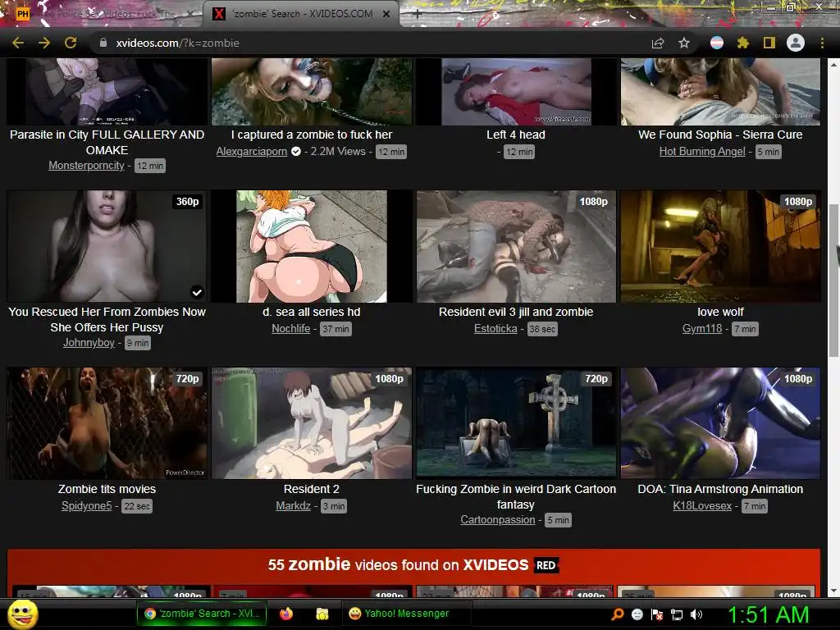Toggle the browser side panel
Viewport: 840px width, 630px height.
click(x=769, y=43)
